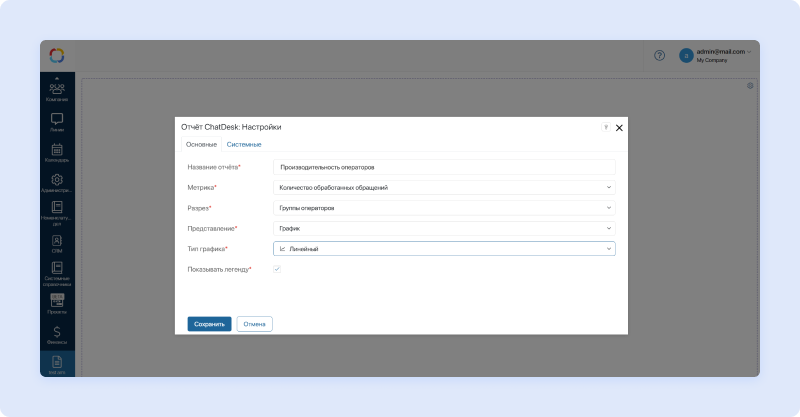Expand the Разрез dropdown
The image size is (800, 417).
pos(444,208)
